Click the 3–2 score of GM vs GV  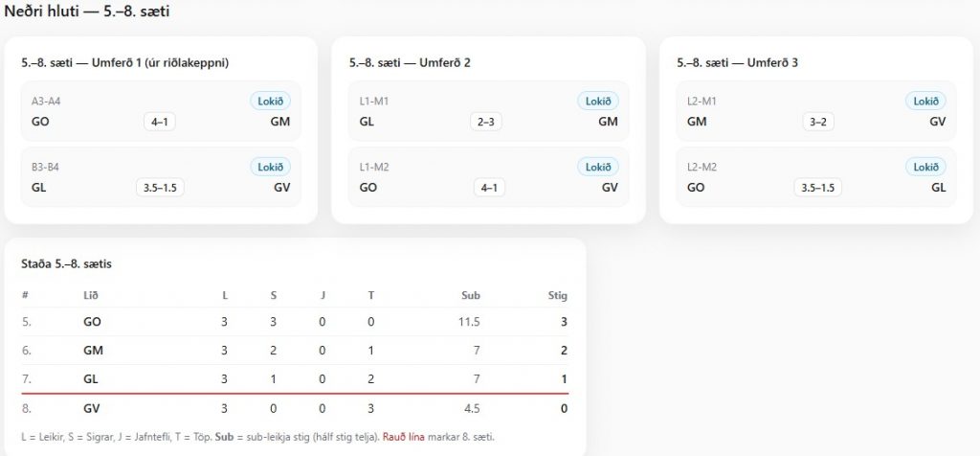tap(818, 122)
